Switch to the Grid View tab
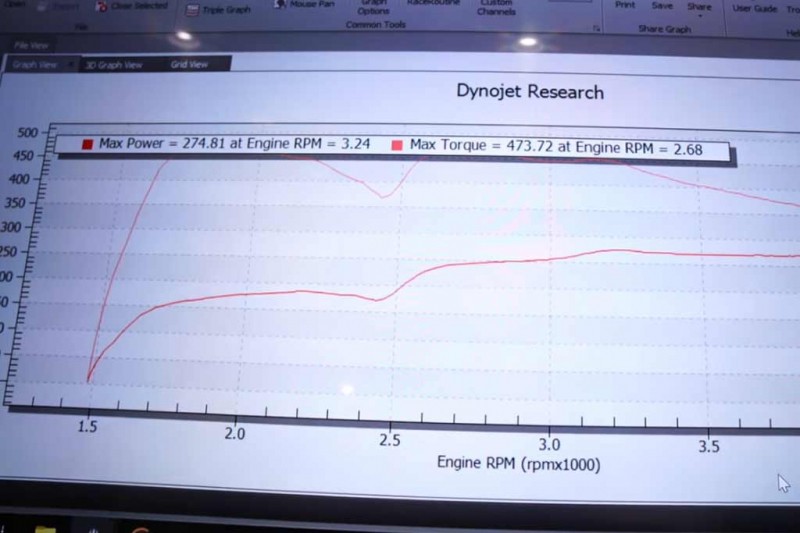This screenshot has height=533, width=800. pos(189,64)
